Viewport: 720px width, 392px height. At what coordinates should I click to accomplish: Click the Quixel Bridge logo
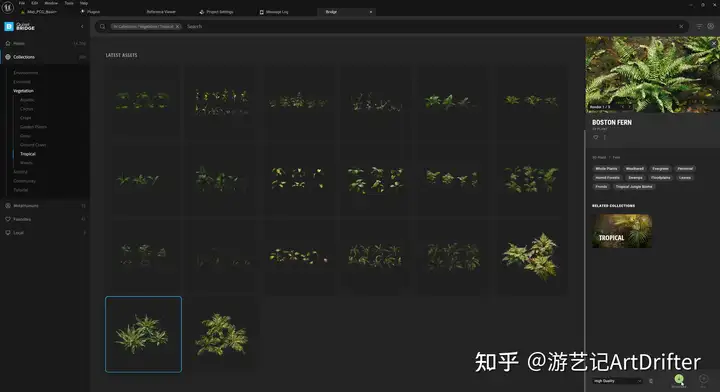pos(19,27)
